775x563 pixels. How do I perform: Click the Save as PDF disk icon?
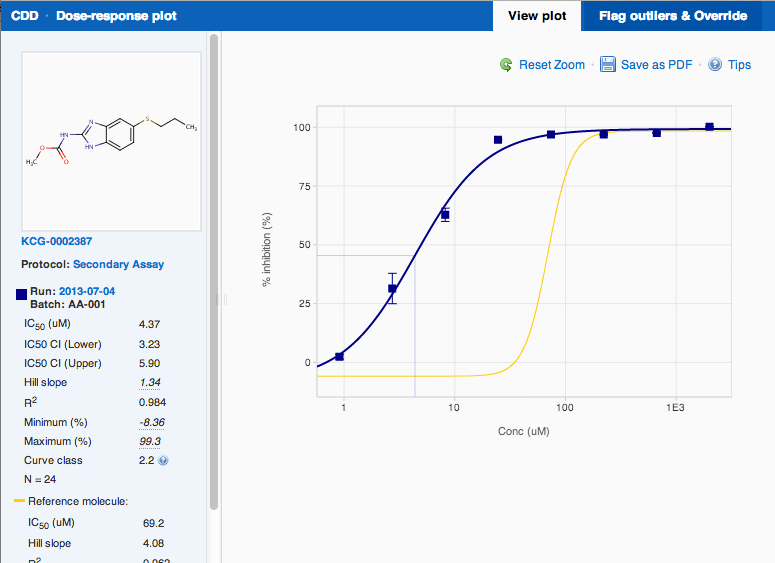[x=608, y=65]
